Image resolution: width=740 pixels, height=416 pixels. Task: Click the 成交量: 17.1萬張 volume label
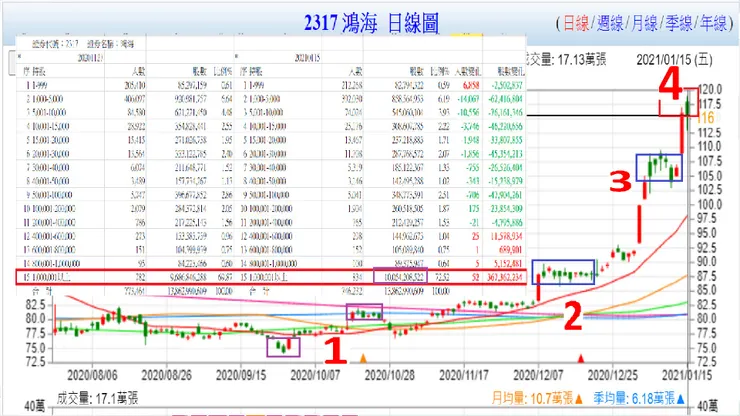tap(97, 399)
